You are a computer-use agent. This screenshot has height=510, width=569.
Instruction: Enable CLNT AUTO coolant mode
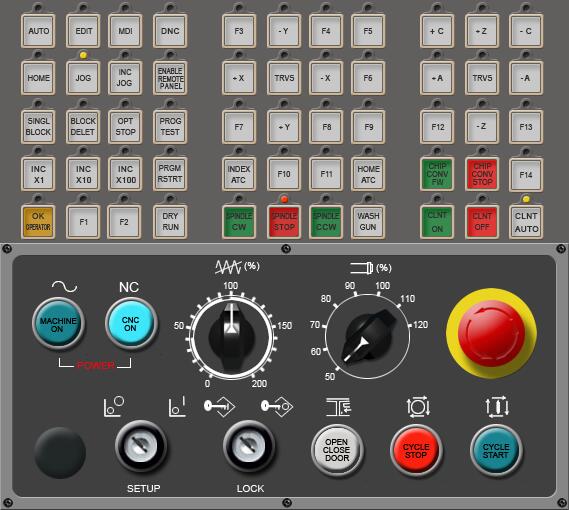526,221
